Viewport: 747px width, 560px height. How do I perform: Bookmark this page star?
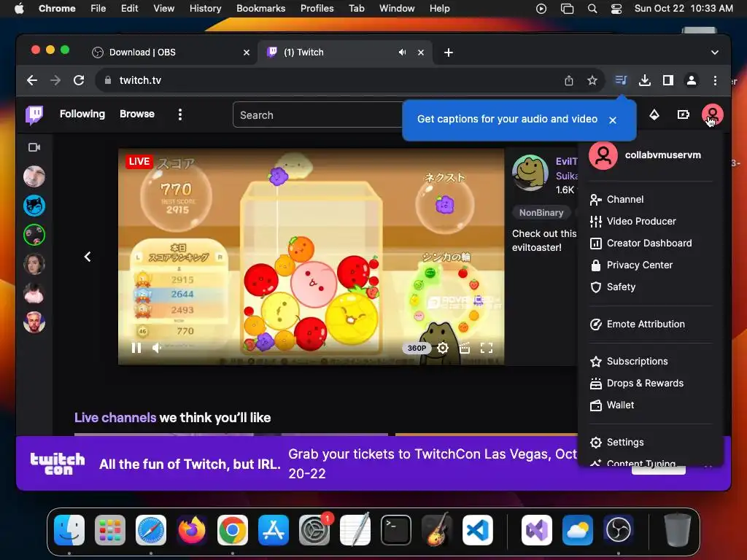click(x=592, y=80)
